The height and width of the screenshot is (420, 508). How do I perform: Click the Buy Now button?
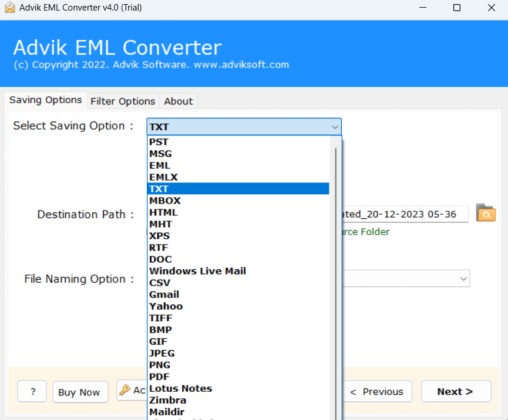tap(80, 392)
